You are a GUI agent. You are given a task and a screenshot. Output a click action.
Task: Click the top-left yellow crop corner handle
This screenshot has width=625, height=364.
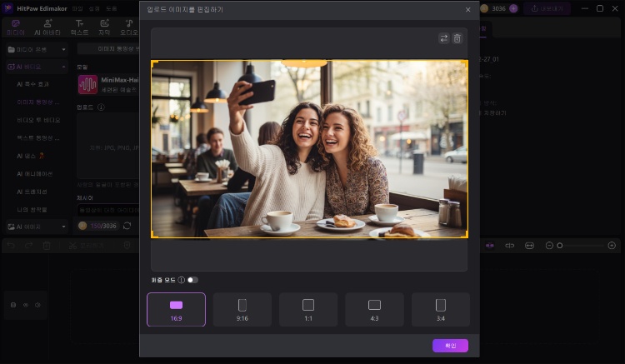[153, 62]
